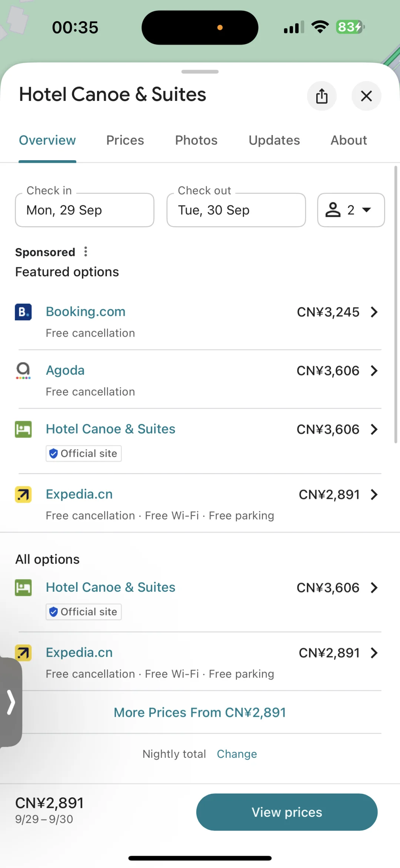Tap the Booking.com logo icon
This screenshot has width=400, height=868.
[23, 312]
